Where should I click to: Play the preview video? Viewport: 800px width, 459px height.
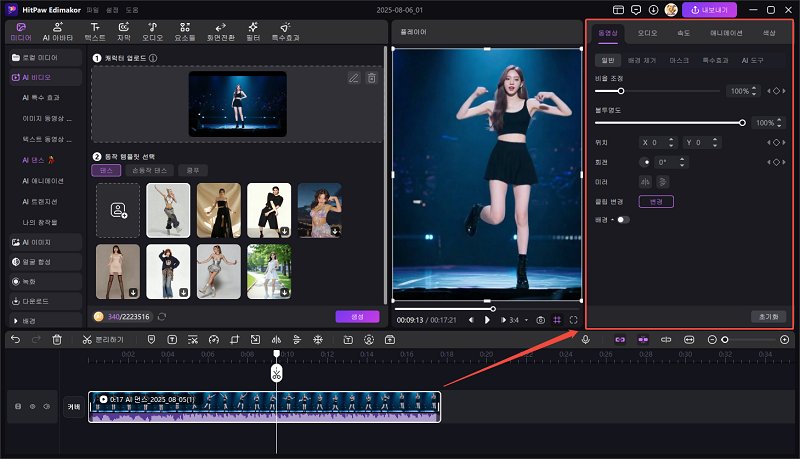[x=487, y=320]
